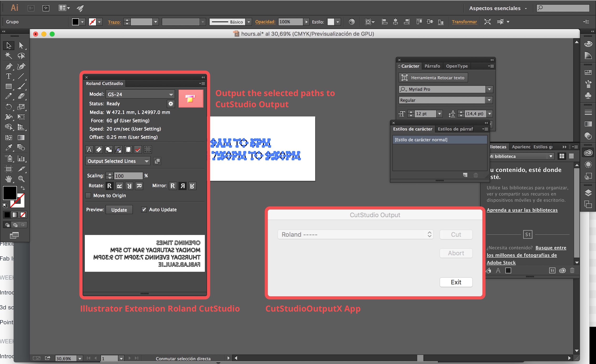Viewport: 596px width, 364px height.
Task: Set rotation to normal R
Action: coord(110,186)
